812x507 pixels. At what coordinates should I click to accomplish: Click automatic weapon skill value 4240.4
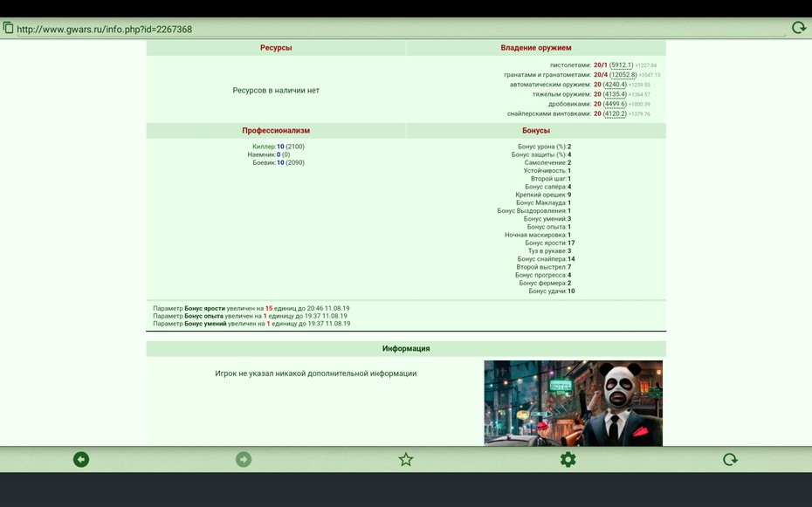(x=615, y=85)
